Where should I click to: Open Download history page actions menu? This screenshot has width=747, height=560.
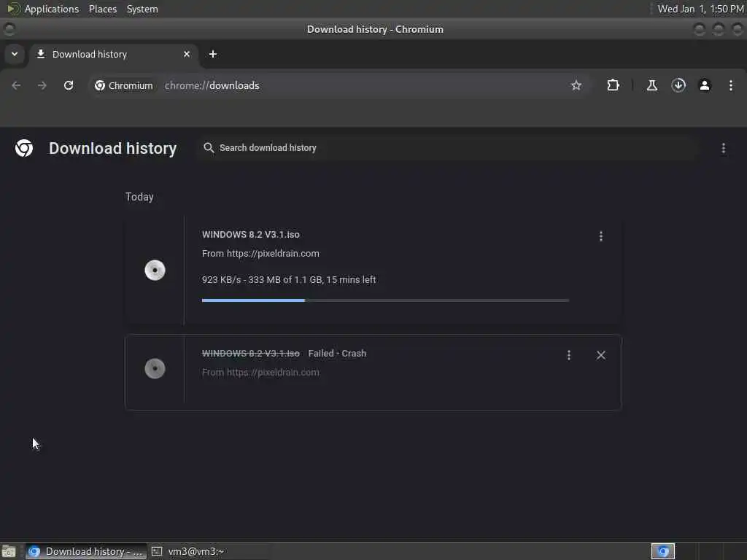(x=723, y=149)
